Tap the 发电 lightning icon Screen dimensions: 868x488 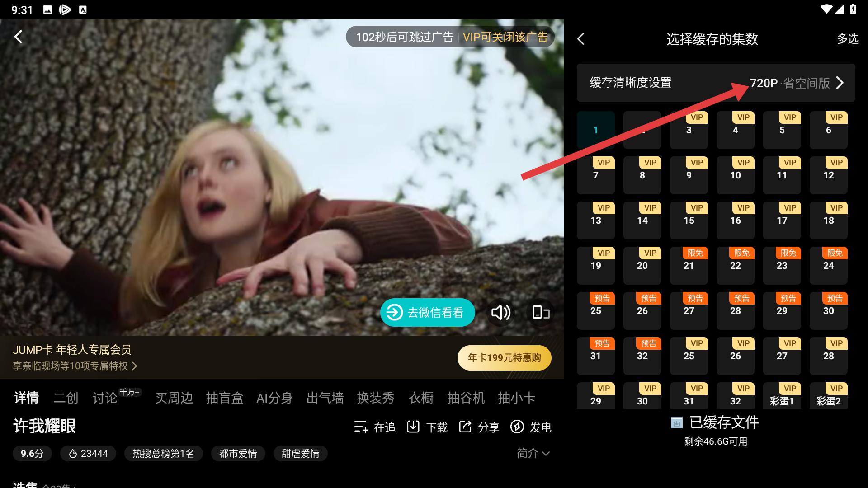click(x=517, y=427)
